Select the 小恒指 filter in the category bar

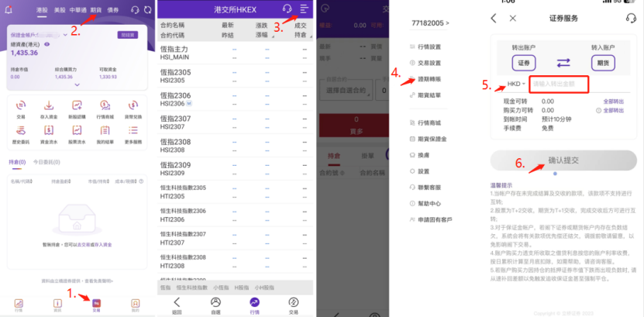221,288
